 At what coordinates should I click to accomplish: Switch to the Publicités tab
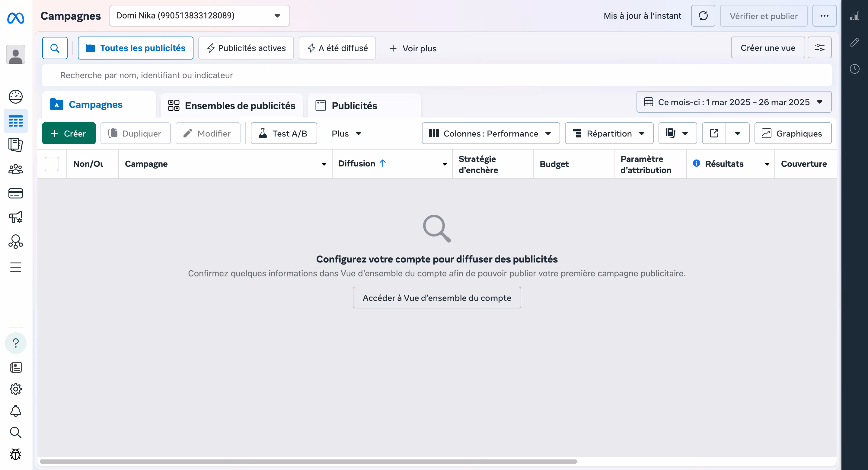tap(364, 105)
